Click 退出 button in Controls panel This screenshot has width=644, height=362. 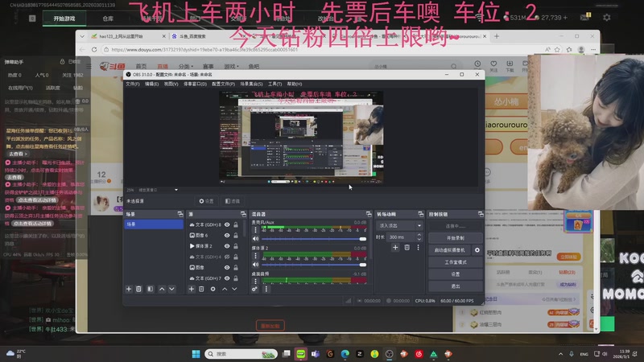(x=456, y=286)
